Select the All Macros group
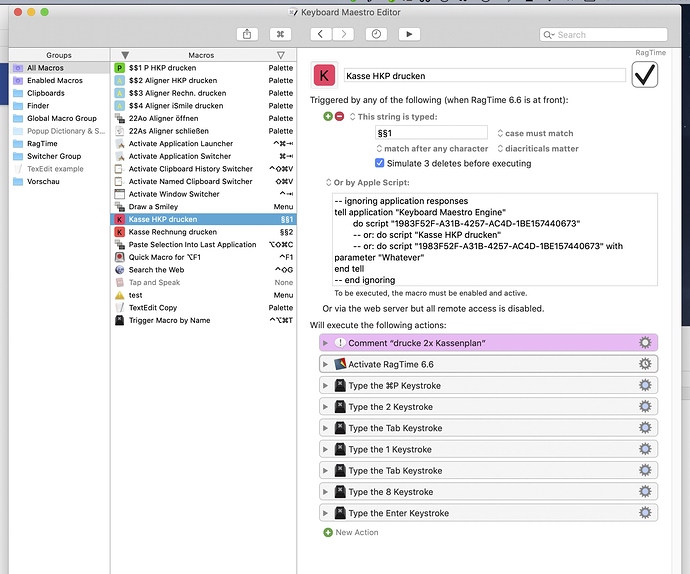690x574 pixels. pos(59,68)
